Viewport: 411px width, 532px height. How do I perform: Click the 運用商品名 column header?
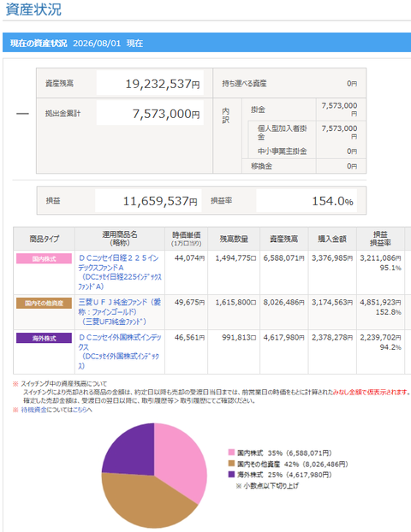pos(120,239)
